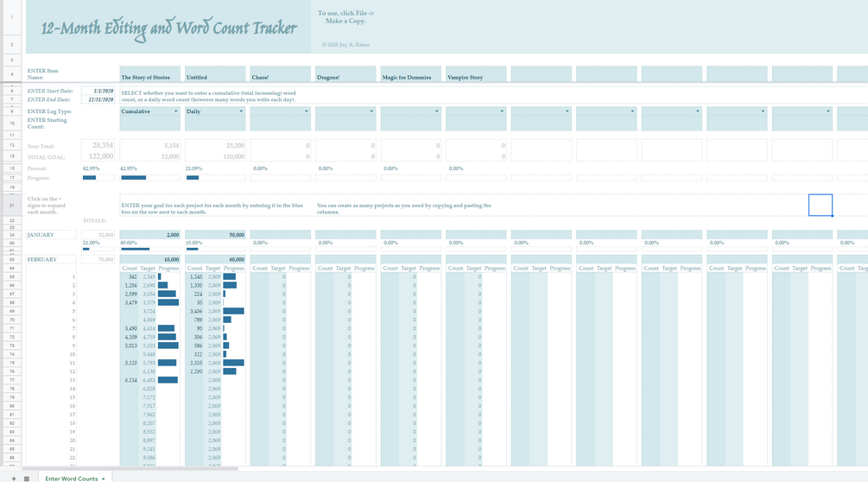The image size is (868, 482).
Task: Click end date cell 12/31/2020
Action: pyautogui.click(x=98, y=99)
